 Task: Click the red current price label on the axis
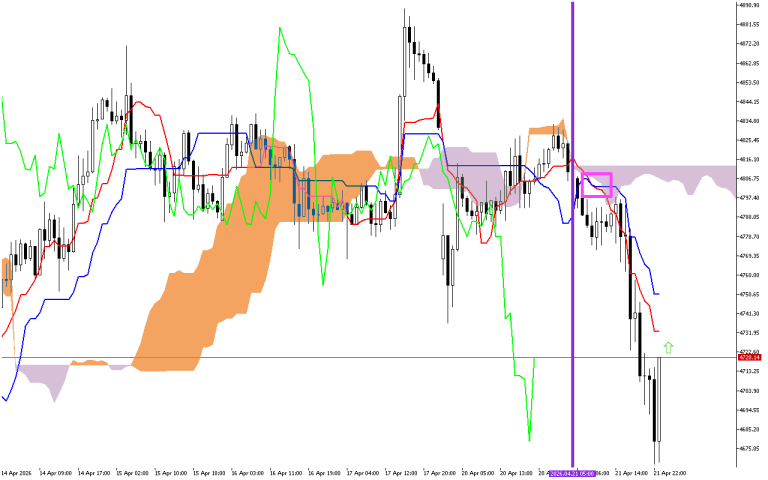750,358
